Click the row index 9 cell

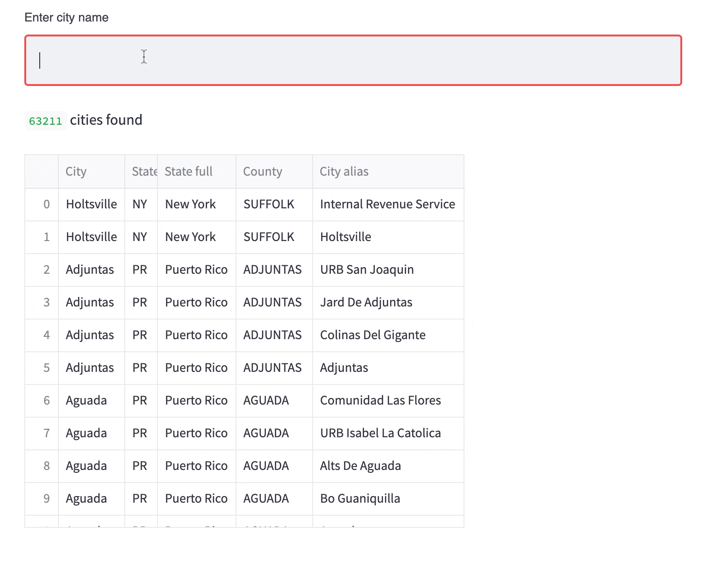tap(46, 498)
